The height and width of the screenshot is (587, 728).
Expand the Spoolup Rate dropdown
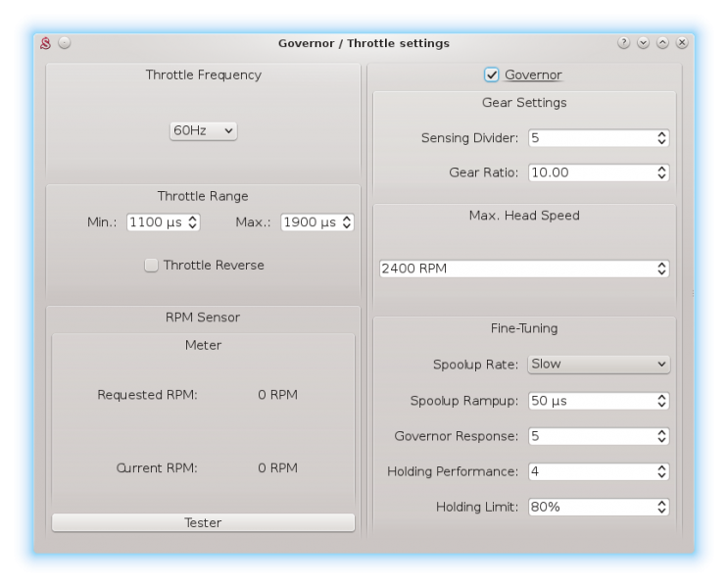click(598, 364)
